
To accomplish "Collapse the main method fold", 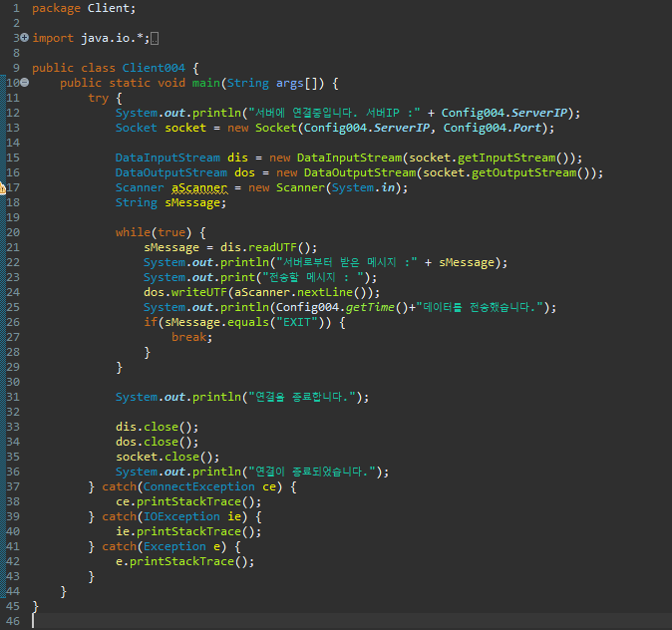I will (25, 83).
